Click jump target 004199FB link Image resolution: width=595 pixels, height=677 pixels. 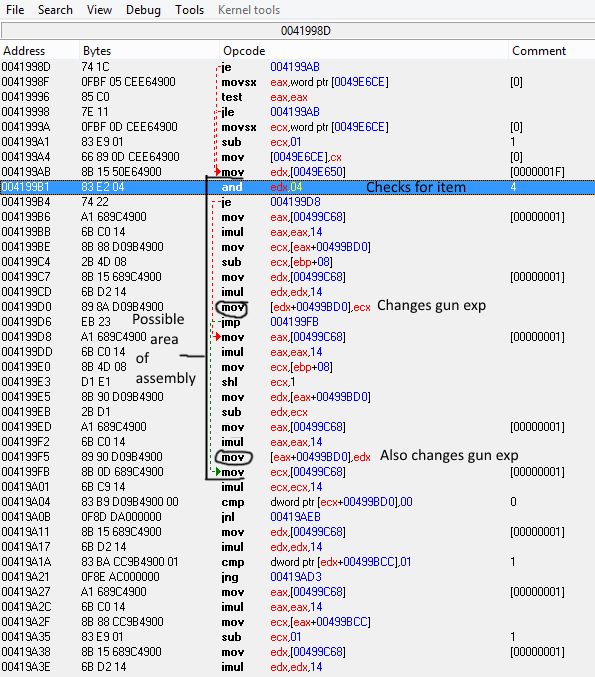[x=294, y=322]
